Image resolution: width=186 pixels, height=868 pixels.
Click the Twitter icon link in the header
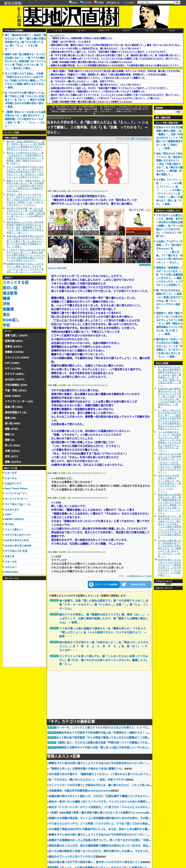coord(73,2)
